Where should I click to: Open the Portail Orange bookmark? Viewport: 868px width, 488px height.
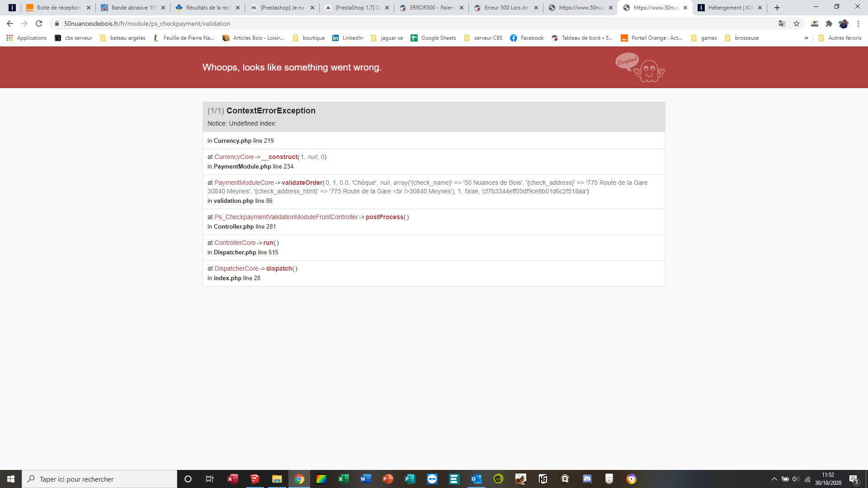[651, 38]
